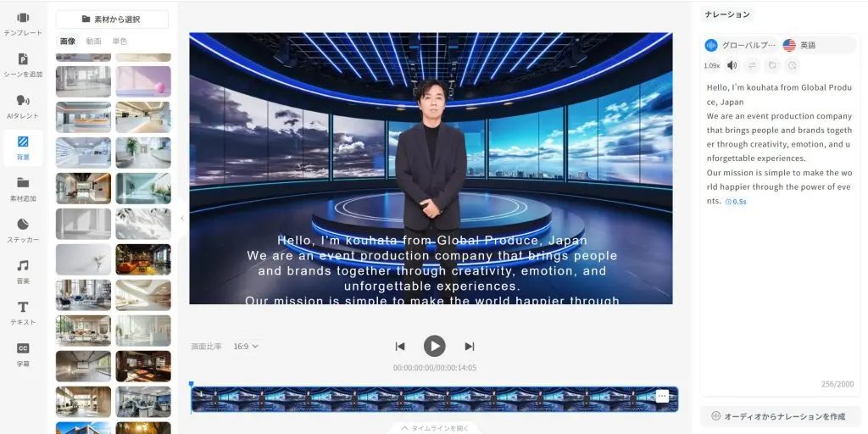This screenshot has width=868, height=434.
Task: Switch to the 動画 (Video) background tab
Action: (x=93, y=41)
